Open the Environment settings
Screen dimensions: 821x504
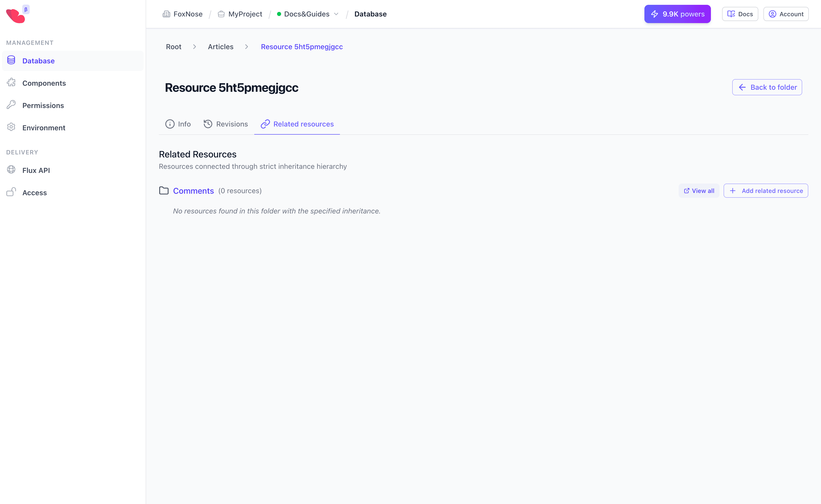pos(44,128)
